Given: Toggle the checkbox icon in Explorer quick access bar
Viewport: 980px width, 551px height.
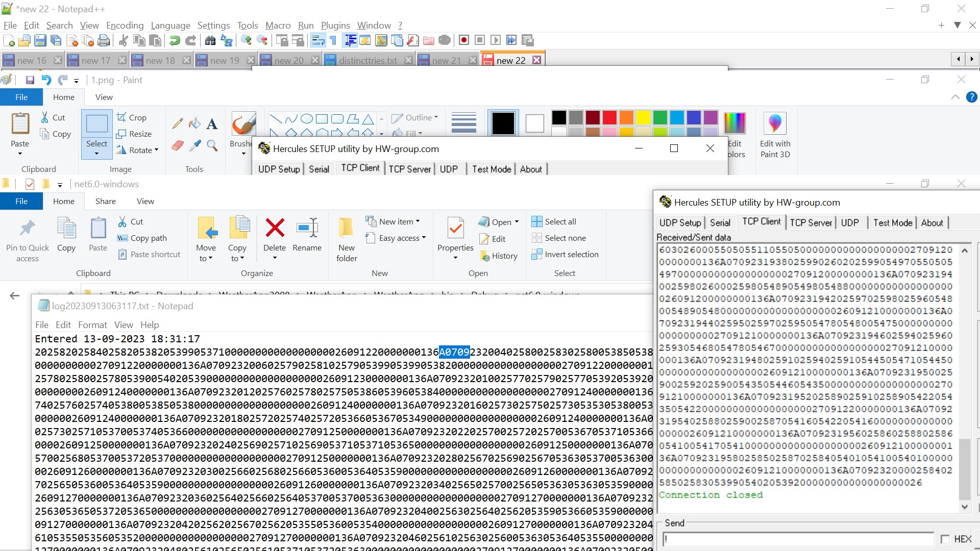Looking at the screenshot, I should click(x=30, y=184).
